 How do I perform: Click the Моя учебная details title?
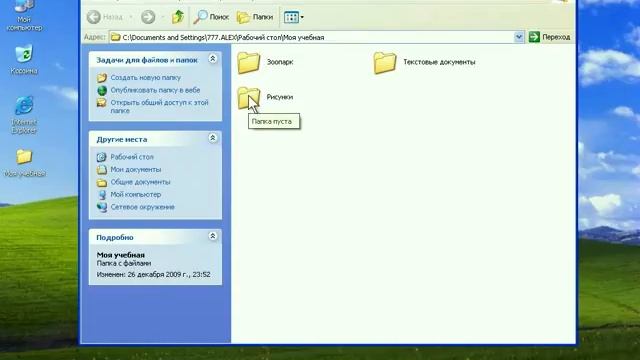click(120, 255)
